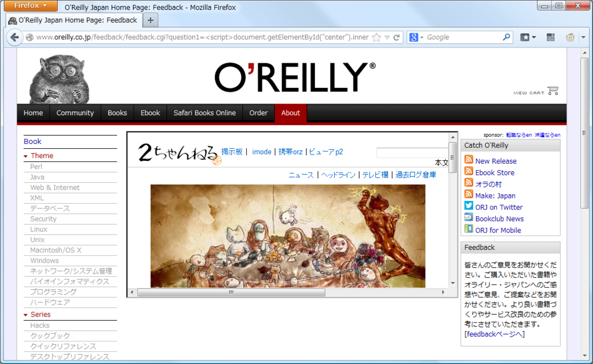The image size is (593, 364).
Task: Click the frame's vertical scrollbar thumb
Action: tap(453, 157)
